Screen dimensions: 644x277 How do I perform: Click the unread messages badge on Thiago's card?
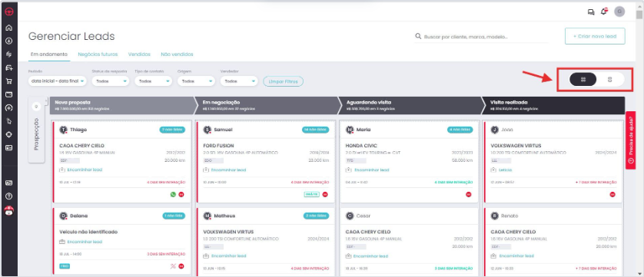click(x=172, y=130)
